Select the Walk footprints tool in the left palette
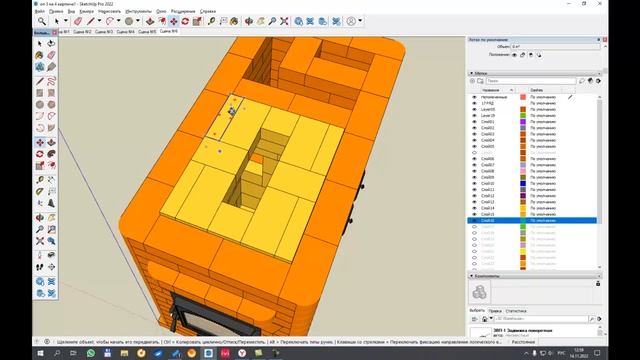 point(40,267)
